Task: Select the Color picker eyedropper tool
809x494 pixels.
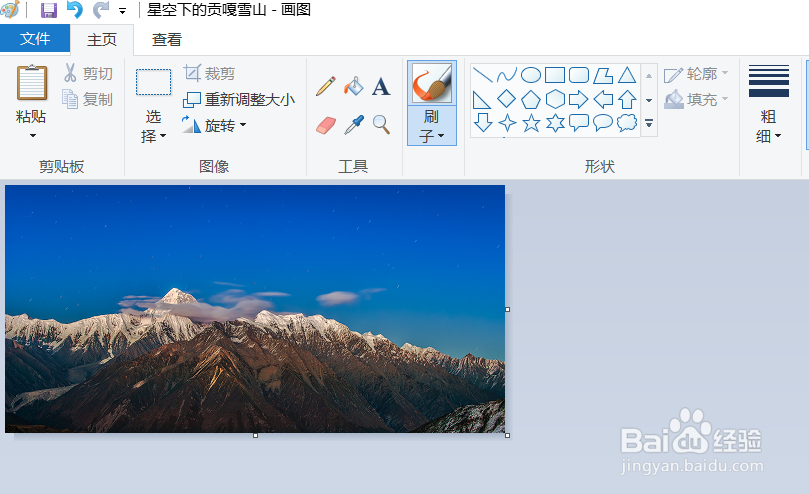Action: tap(354, 125)
